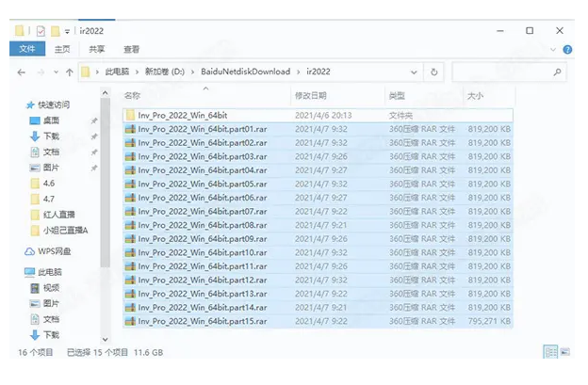Expand the address bar history dropdown
The image size is (588, 385).
[414, 72]
